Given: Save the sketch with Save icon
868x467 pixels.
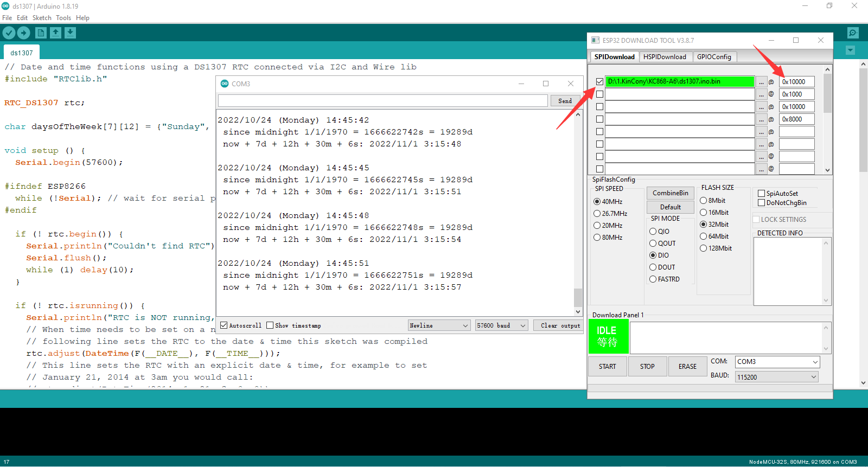Looking at the screenshot, I should coord(70,33).
